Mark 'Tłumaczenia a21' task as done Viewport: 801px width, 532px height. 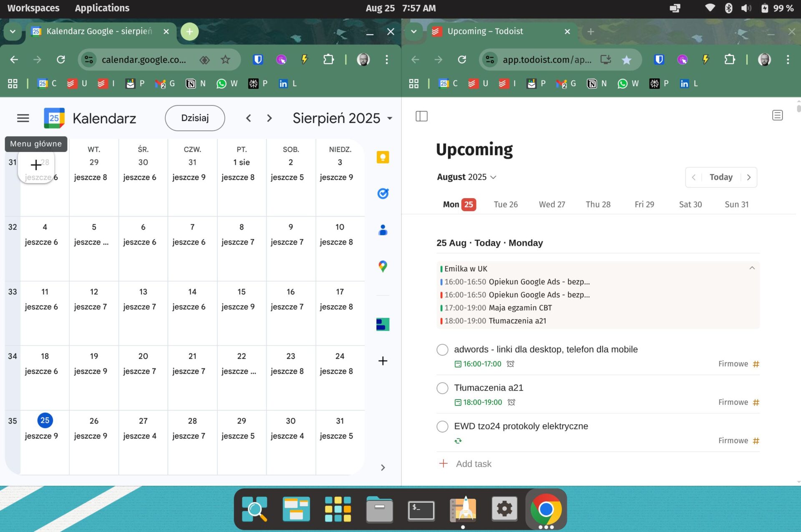442,388
